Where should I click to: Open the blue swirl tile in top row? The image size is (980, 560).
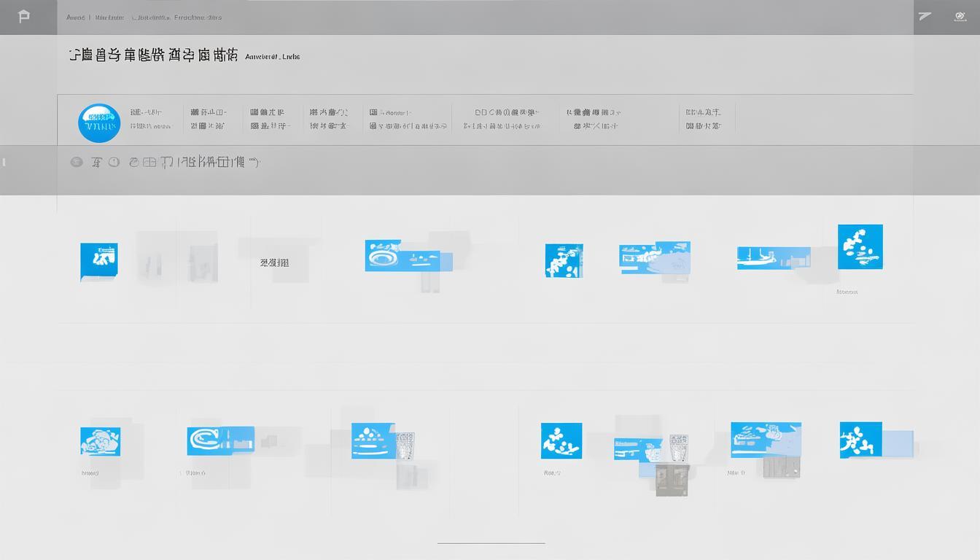click(384, 256)
